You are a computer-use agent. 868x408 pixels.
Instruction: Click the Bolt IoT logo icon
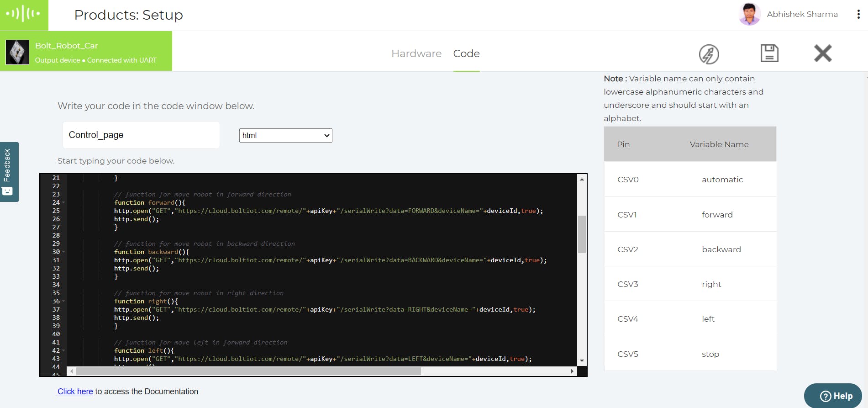pos(23,14)
